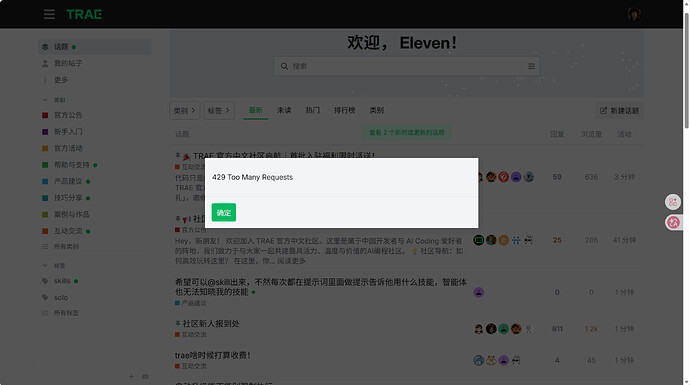Image resolution: width=690 pixels, height=385 pixels.
Task: Switch to the 类别 tab beside 排行榜
Action: coord(376,110)
